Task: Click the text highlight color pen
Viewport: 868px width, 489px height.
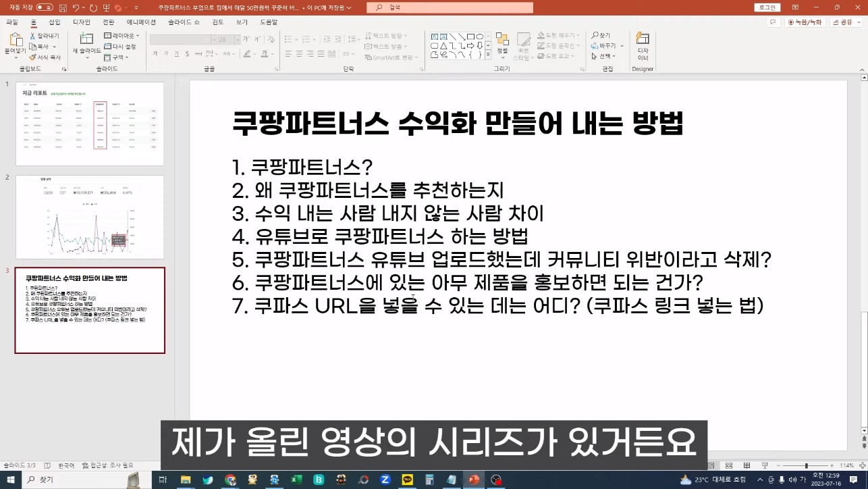Action: tap(247, 54)
